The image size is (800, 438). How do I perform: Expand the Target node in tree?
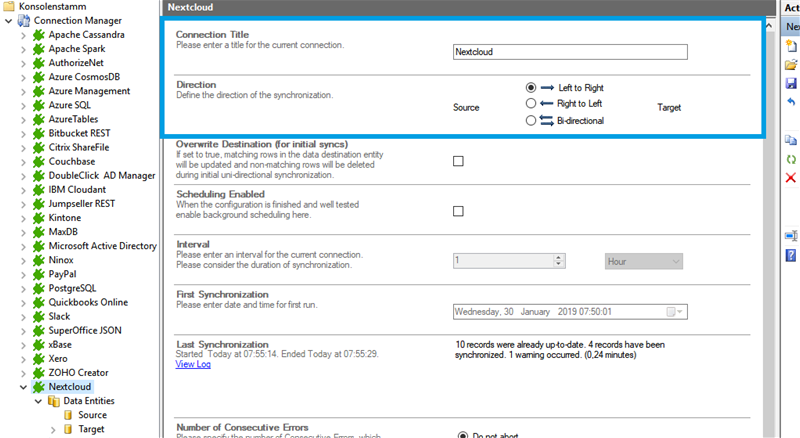[x=53, y=429]
